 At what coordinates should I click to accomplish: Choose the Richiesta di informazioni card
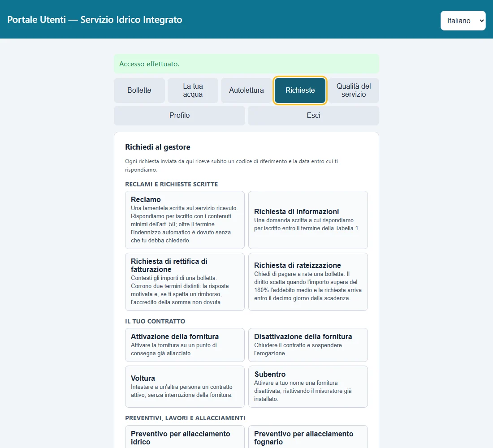click(308, 220)
